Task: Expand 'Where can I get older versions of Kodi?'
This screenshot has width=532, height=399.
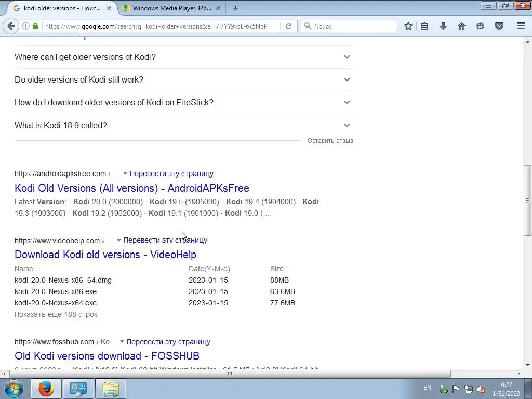Action: pyautogui.click(x=183, y=57)
